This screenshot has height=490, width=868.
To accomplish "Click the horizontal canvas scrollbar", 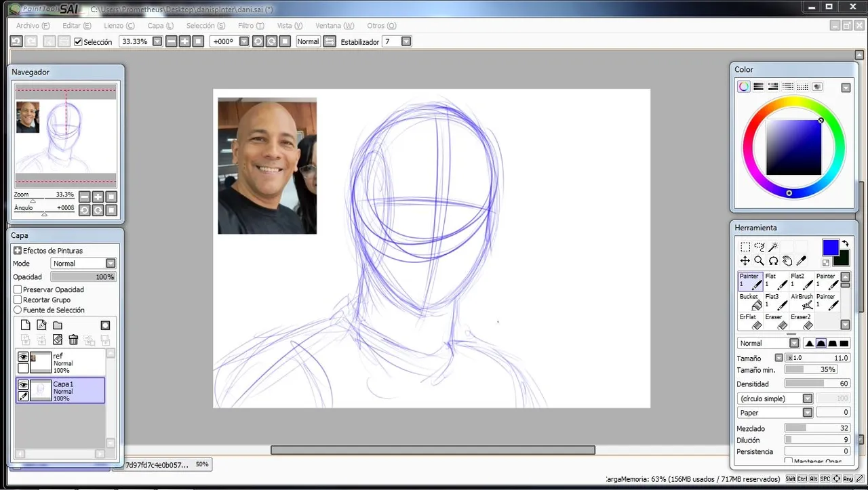I will click(433, 450).
